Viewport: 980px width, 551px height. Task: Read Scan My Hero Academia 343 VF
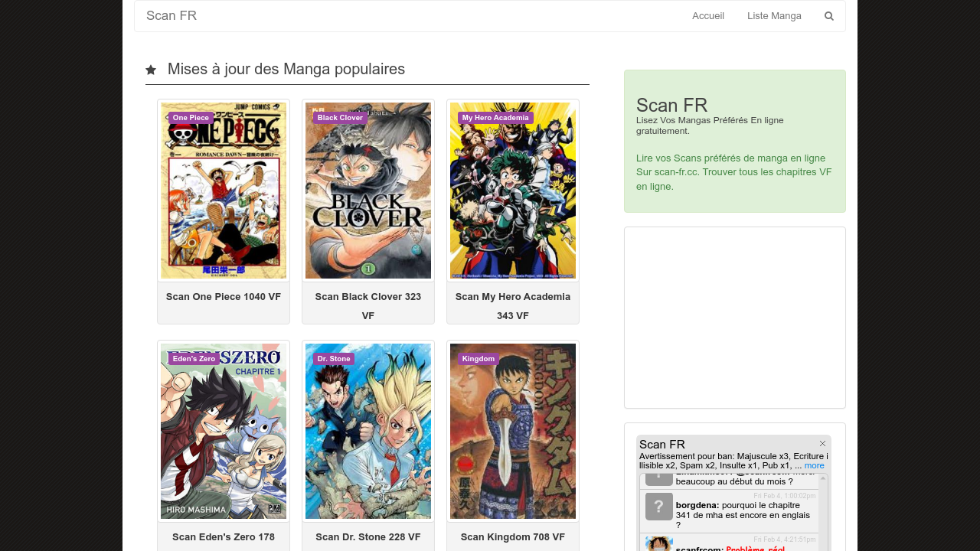coord(513,306)
